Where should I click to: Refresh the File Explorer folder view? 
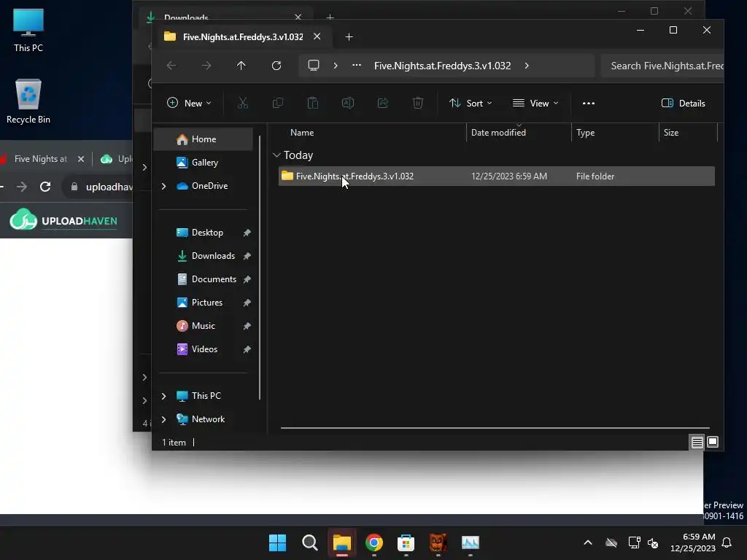click(276, 66)
